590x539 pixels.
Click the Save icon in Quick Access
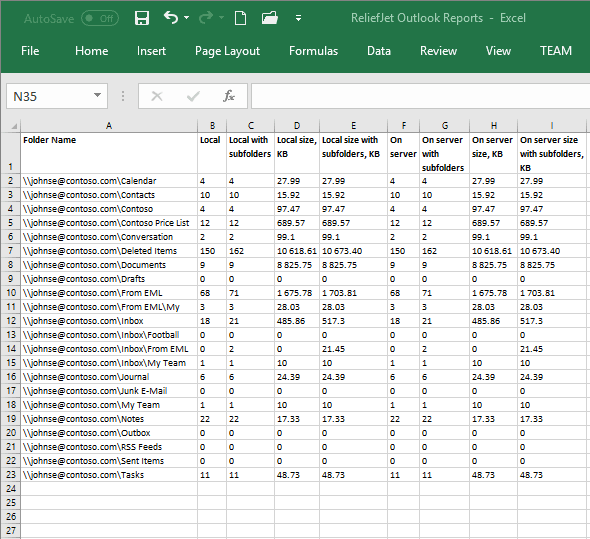tap(142, 18)
